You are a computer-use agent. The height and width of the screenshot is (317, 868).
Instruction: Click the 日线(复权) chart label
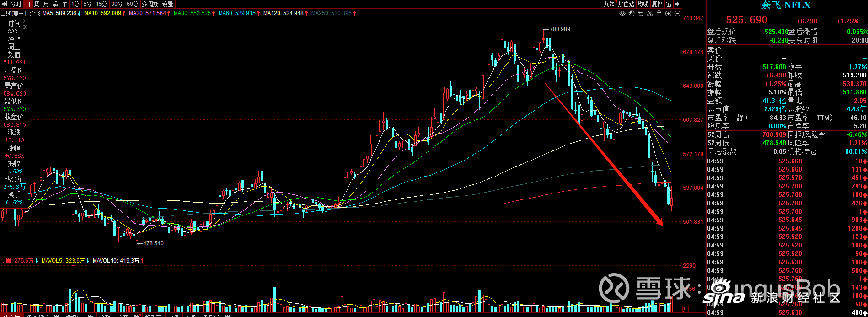pos(14,13)
